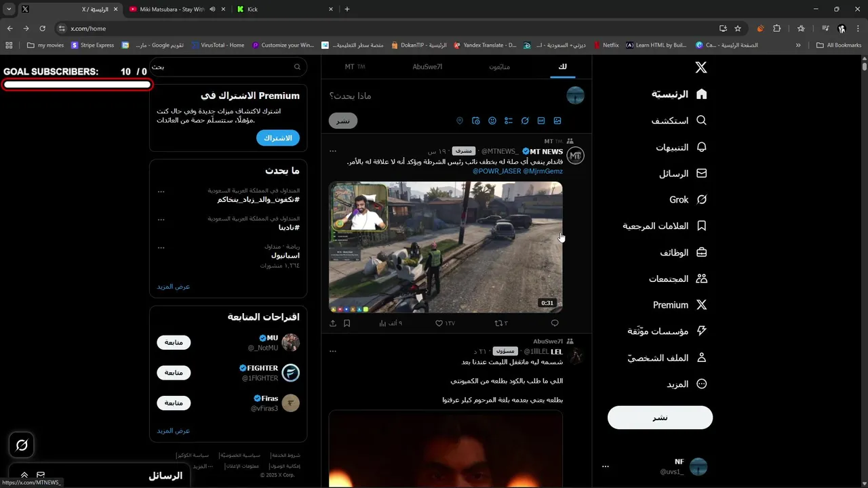
Task: Open the more menu on LEL post
Action: pyautogui.click(x=333, y=351)
